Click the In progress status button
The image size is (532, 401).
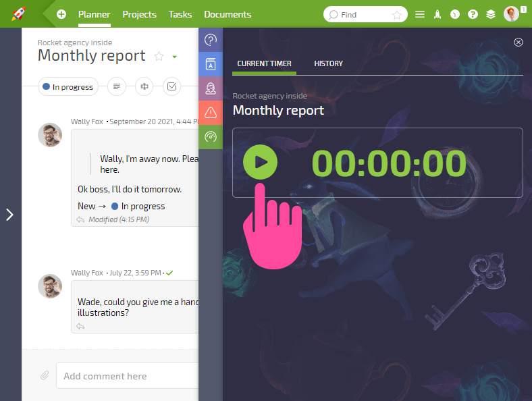click(68, 87)
